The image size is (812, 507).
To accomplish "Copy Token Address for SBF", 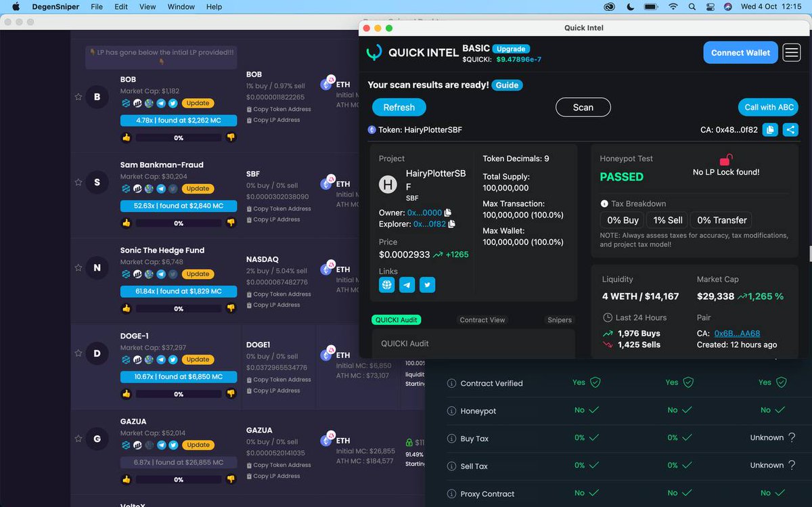I will pyautogui.click(x=278, y=208).
